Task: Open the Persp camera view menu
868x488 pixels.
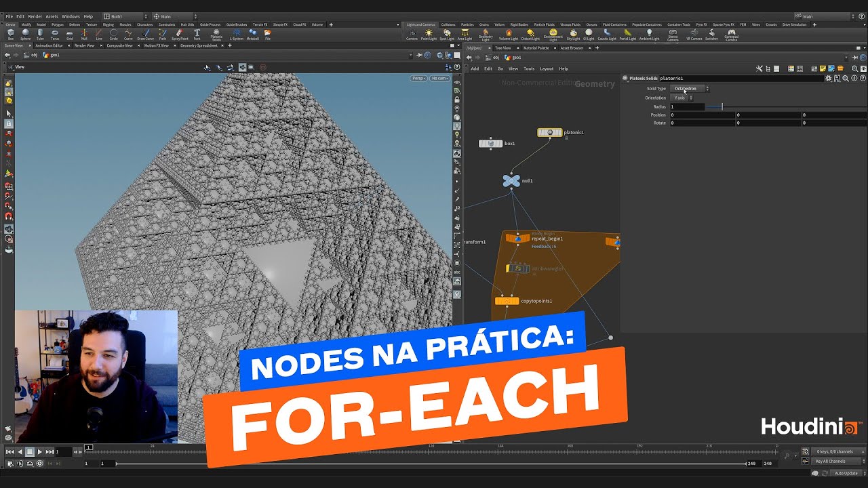Action: pos(418,78)
